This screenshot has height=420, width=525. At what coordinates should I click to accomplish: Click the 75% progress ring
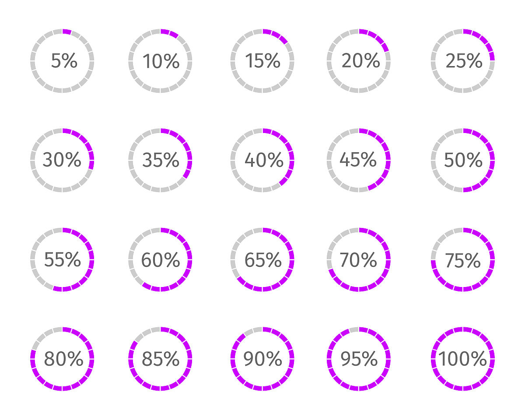tap(463, 259)
